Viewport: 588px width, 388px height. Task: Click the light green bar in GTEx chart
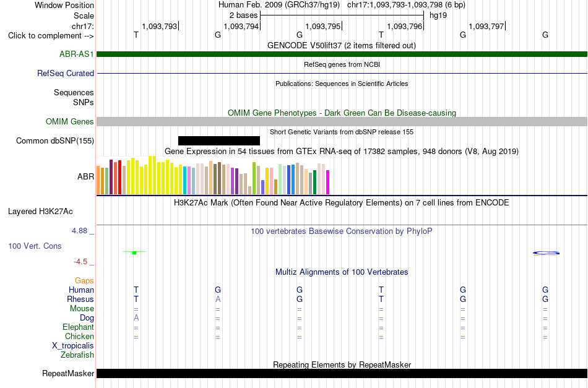click(280, 179)
